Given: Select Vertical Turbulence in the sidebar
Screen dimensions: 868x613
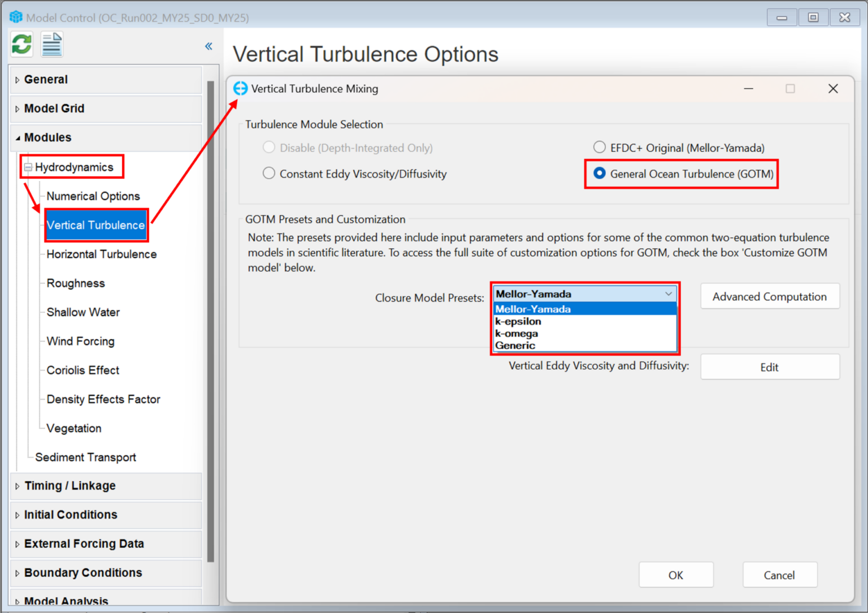Looking at the screenshot, I should (96, 225).
